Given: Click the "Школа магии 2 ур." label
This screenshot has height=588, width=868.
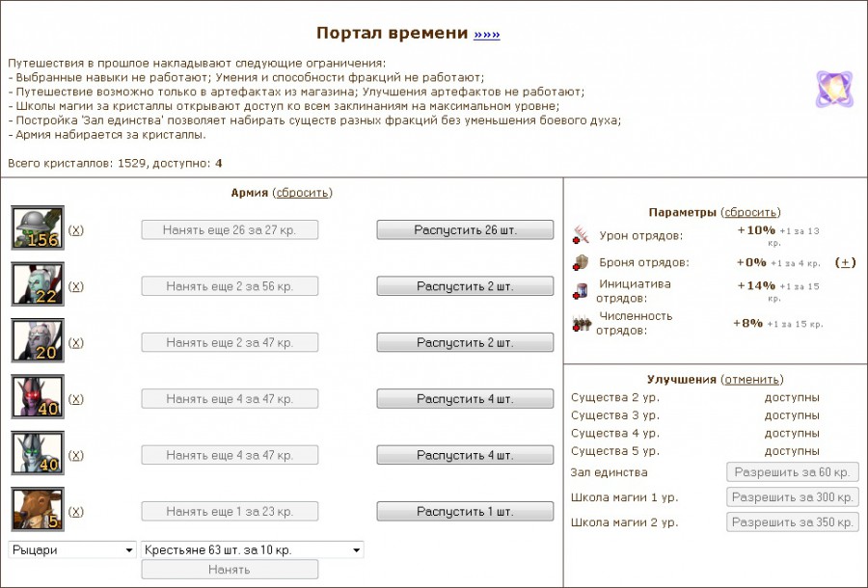Looking at the screenshot, I should [x=624, y=522].
